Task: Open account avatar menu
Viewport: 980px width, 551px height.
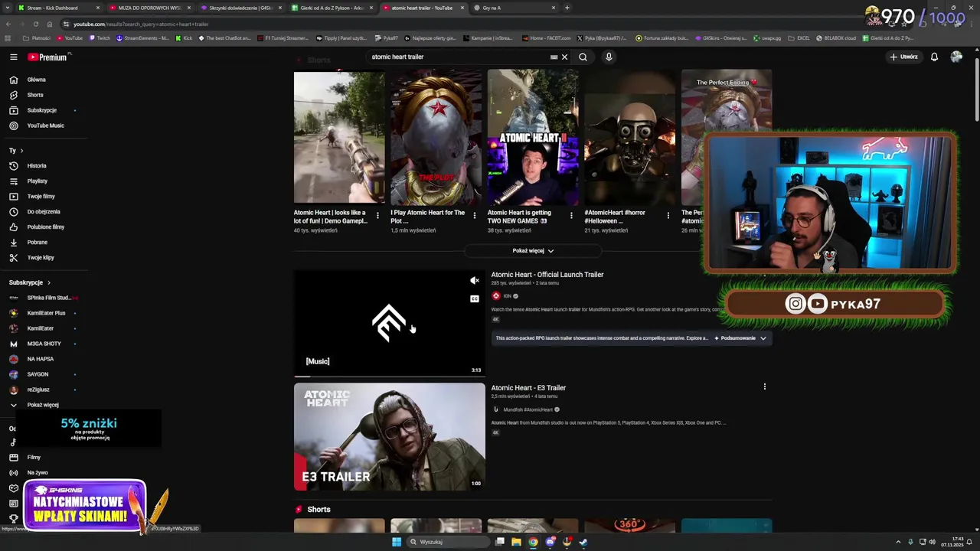Action: (x=956, y=57)
